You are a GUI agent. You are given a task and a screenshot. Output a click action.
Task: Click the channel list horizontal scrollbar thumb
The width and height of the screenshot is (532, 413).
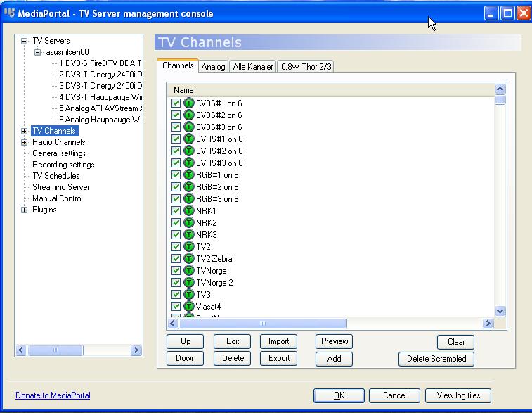click(x=263, y=323)
